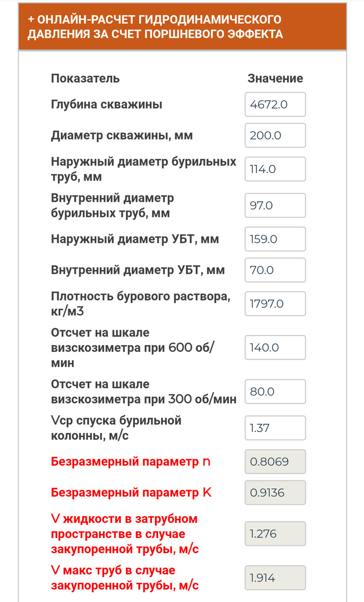Click viscometer 600 rpm reading field
This screenshot has width=364, height=602.
pos(275,347)
